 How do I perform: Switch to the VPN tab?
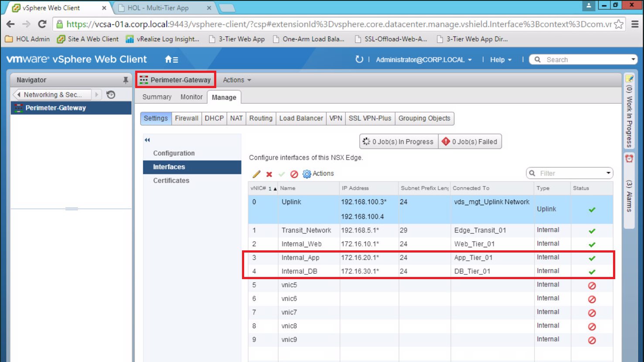[336, 118]
